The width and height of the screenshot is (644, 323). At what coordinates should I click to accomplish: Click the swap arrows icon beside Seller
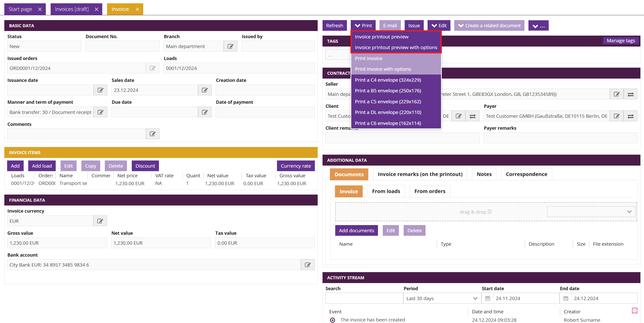[630, 94]
